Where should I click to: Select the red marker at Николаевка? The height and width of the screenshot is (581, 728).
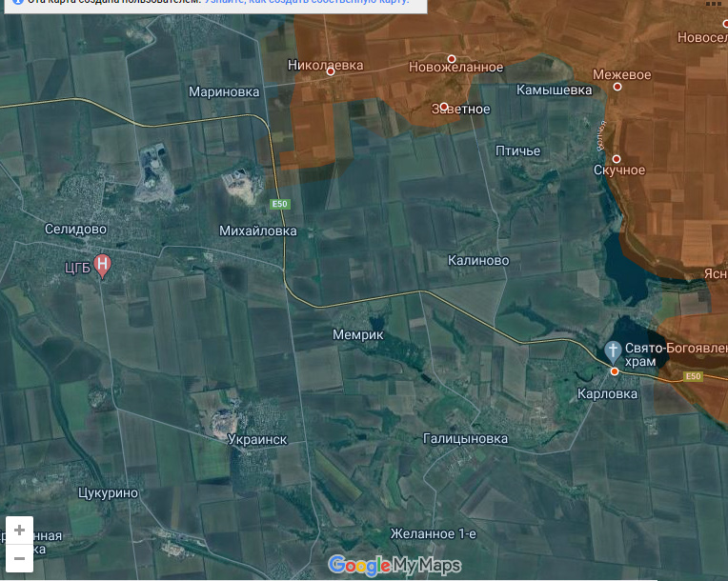[x=332, y=81]
